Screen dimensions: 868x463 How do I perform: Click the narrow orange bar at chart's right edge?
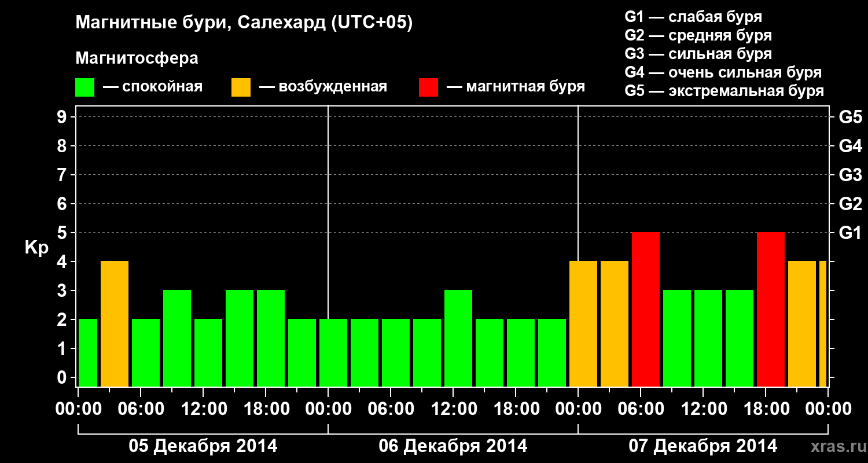tap(823, 324)
